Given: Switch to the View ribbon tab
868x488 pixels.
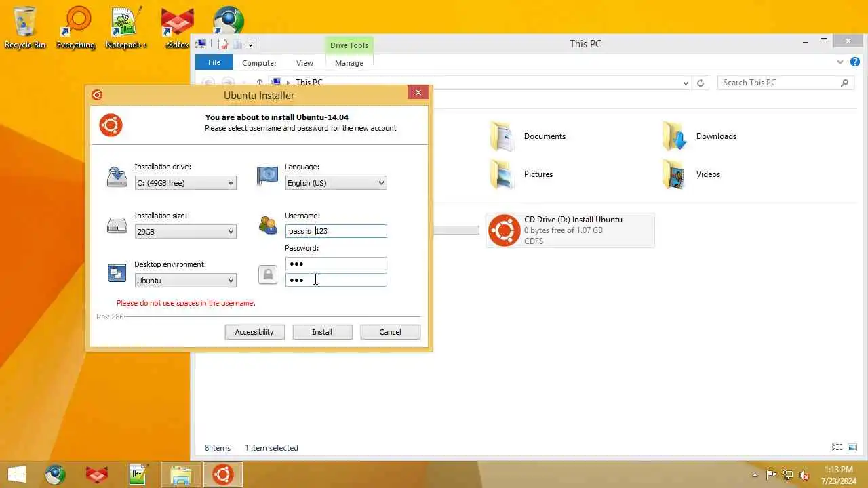Looking at the screenshot, I should [x=304, y=62].
